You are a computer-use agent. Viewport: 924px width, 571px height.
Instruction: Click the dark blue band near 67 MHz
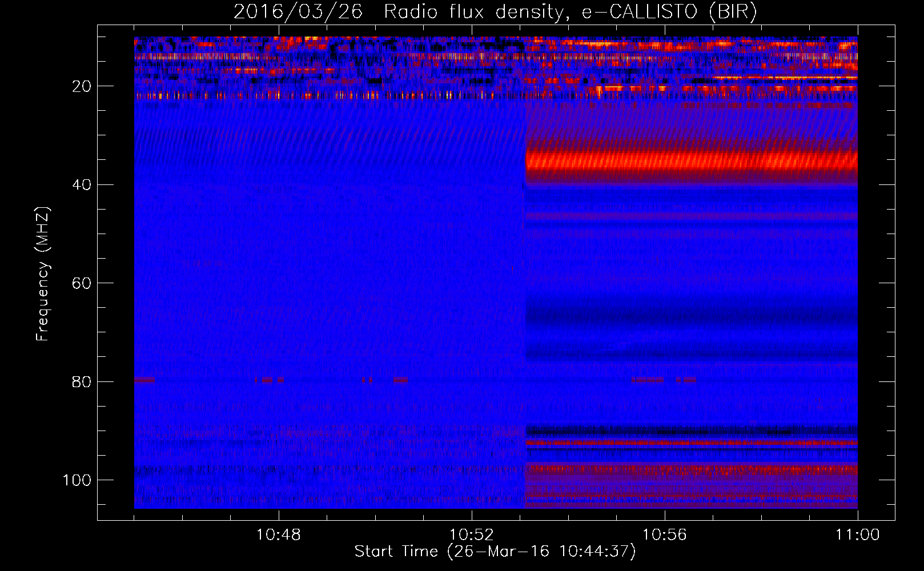point(691,317)
